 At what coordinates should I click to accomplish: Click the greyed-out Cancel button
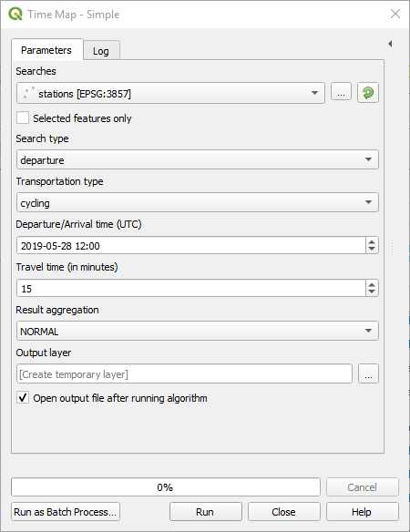tap(362, 487)
